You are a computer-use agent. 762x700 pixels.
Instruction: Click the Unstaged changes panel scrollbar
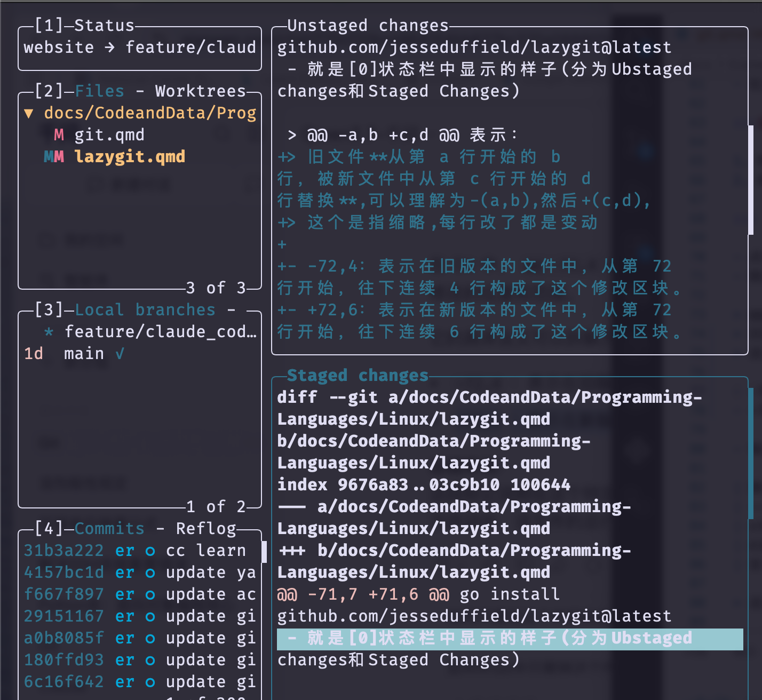[751, 180]
